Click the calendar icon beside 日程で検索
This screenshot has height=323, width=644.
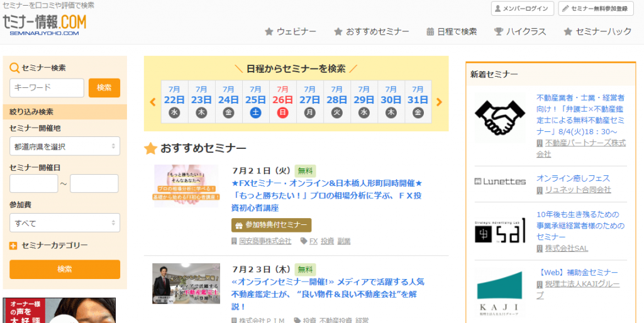pos(430,31)
